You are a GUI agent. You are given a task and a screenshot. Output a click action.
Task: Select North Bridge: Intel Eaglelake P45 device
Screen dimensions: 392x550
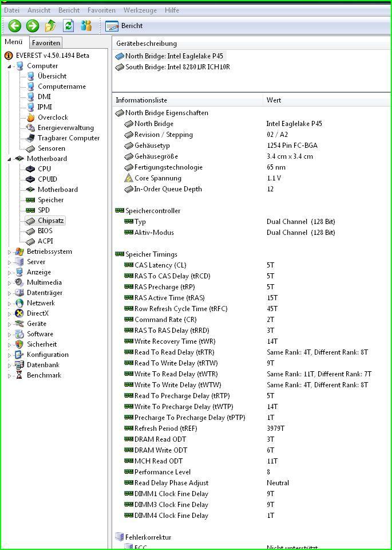(x=169, y=56)
